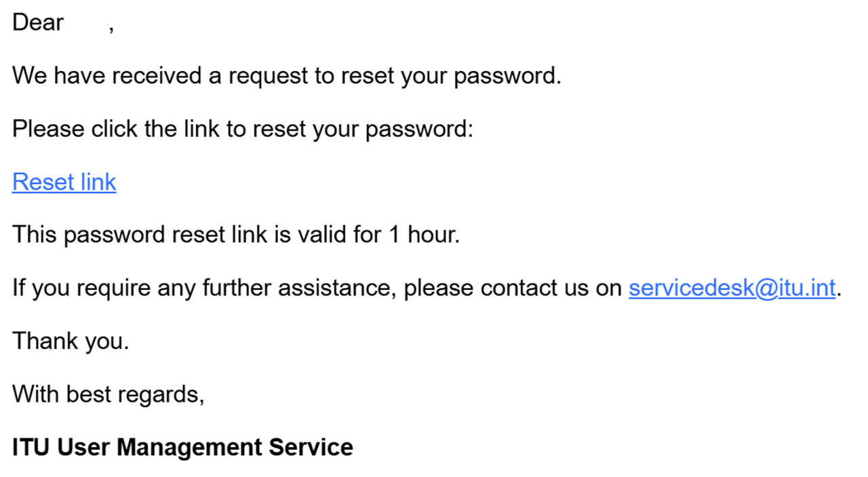Click the "We have received a request" sentence
This screenshot has width=868, height=477.
click(x=287, y=76)
